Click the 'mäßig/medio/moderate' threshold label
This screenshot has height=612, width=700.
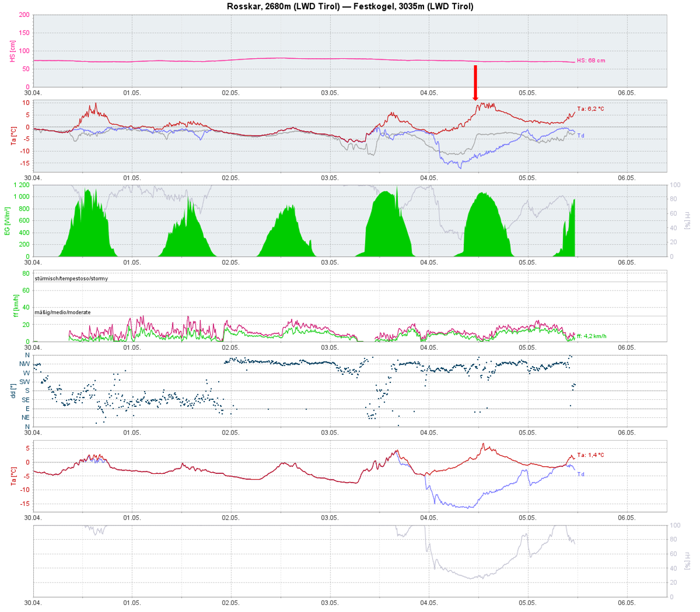63,312
